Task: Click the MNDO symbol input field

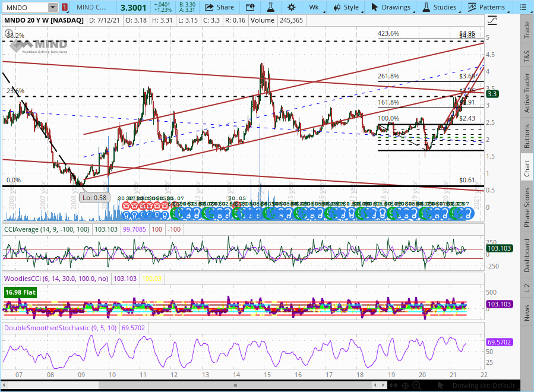Action: [25, 7]
